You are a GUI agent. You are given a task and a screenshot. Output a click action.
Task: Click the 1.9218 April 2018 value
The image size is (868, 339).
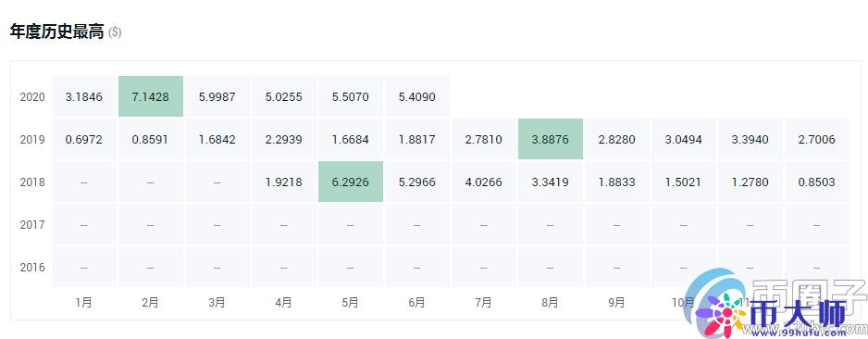284,182
